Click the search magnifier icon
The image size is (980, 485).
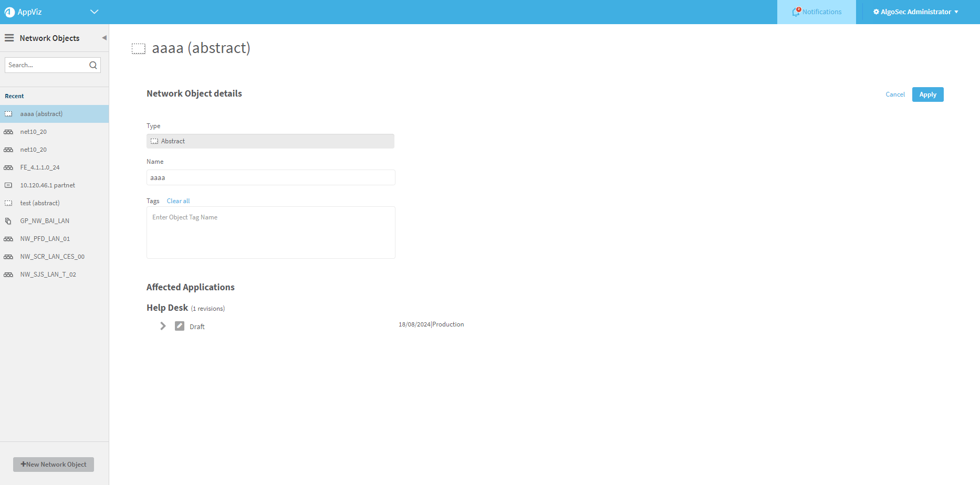pos(93,65)
